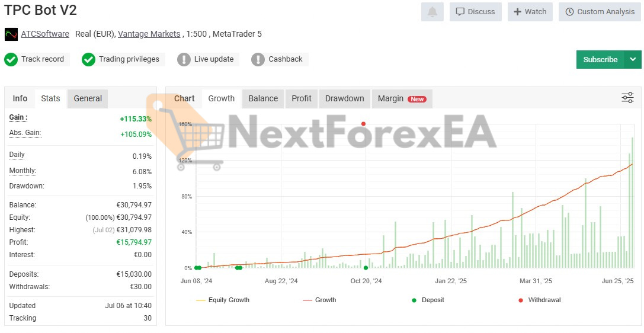
Task: Open chart settings sliders icon
Action: [627, 98]
